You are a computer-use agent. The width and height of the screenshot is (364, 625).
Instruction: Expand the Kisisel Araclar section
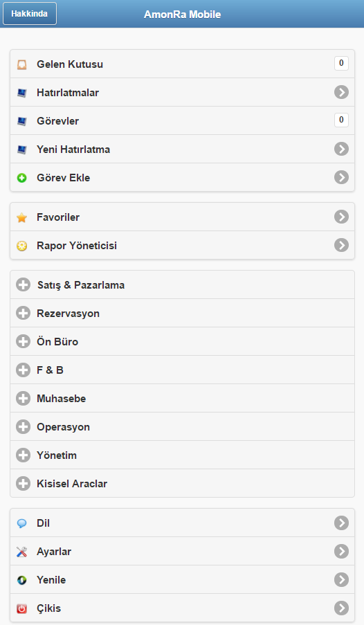182,483
